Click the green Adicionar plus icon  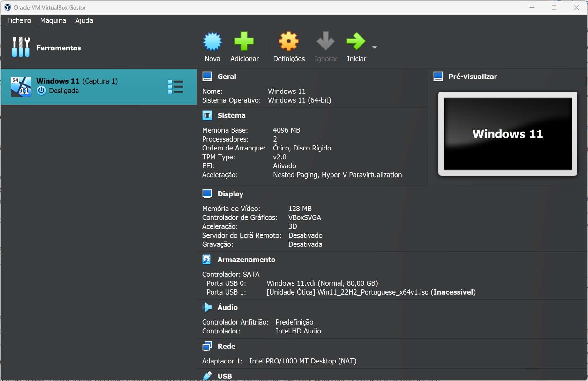tap(244, 42)
